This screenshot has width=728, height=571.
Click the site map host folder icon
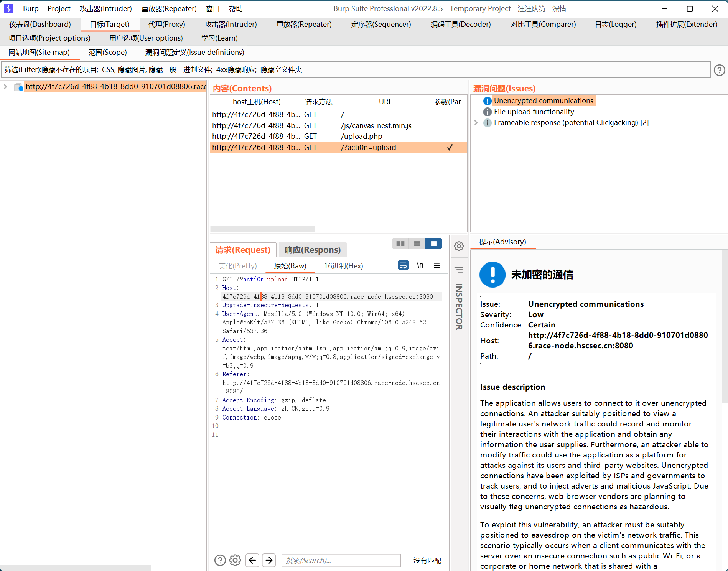point(18,87)
